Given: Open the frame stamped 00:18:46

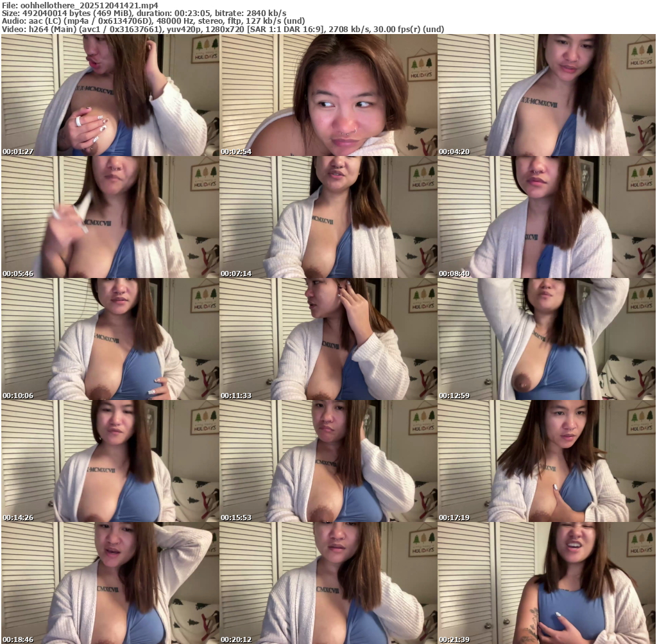Looking at the screenshot, I should pyautogui.click(x=110, y=583).
